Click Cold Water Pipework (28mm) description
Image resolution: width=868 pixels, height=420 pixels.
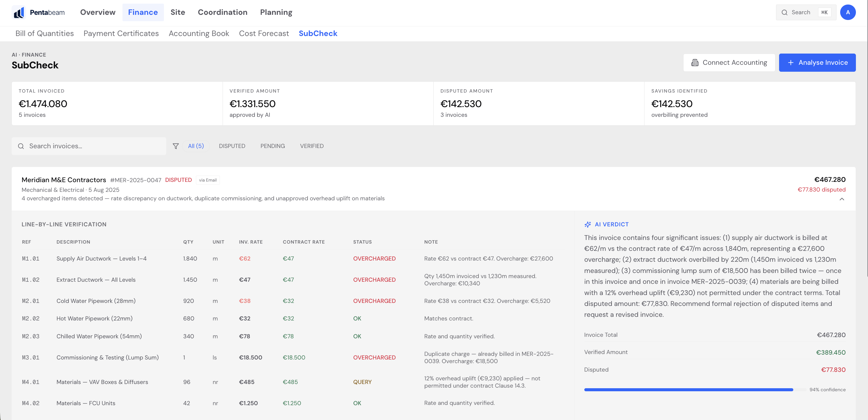tap(96, 301)
